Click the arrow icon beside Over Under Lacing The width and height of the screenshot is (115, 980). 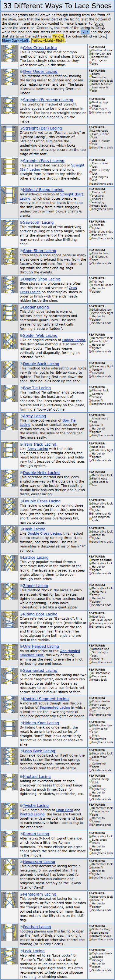click(21, 72)
